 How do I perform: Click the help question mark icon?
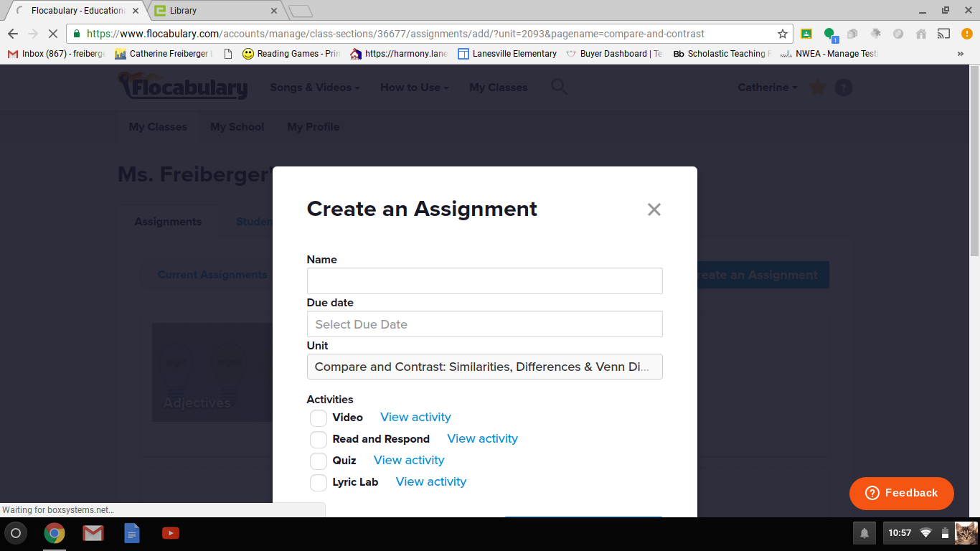click(844, 88)
